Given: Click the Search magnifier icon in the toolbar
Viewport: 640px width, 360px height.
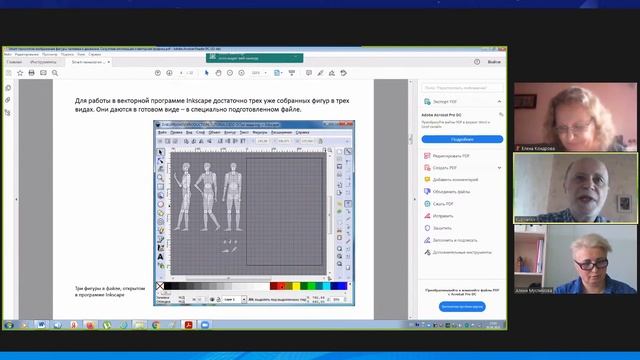Looking at the screenshot, I should pyautogui.click(x=55, y=73).
